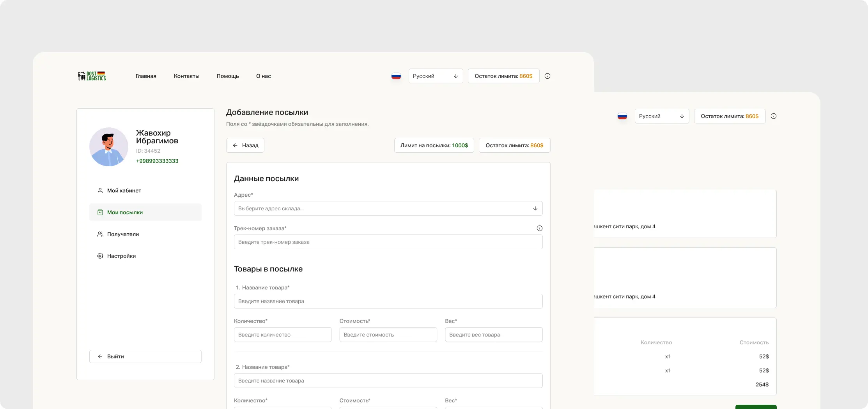Click the Остаток лимита button in the front window header
This screenshot has height=409, width=868.
pyautogui.click(x=504, y=76)
